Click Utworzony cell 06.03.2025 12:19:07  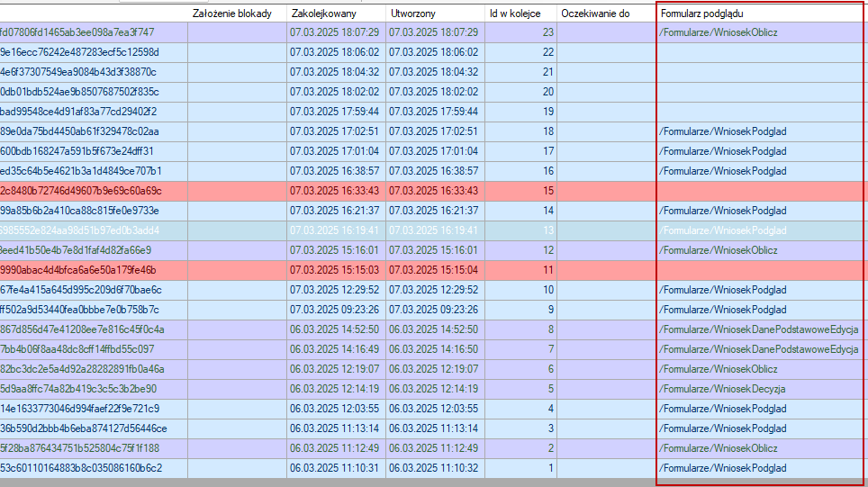(435, 369)
